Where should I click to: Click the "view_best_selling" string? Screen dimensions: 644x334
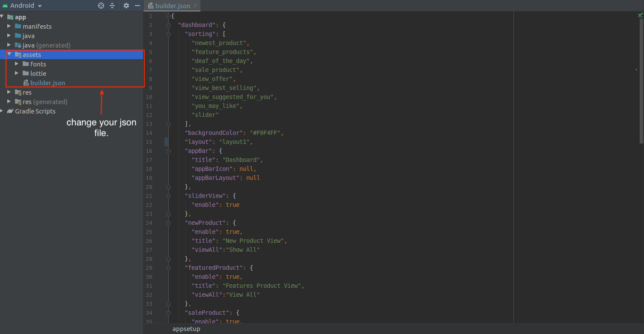(224, 88)
